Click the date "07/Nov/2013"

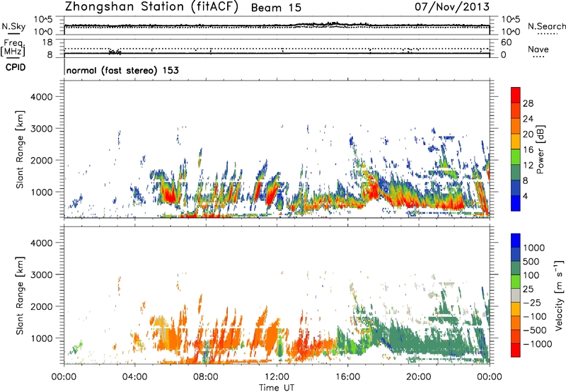click(452, 7)
